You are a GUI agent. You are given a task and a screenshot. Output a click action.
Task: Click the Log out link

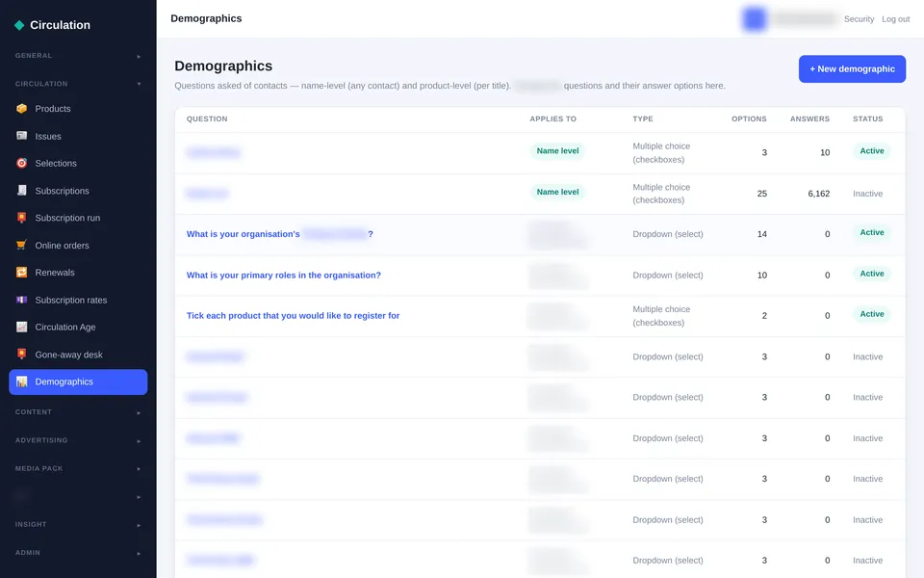tap(896, 19)
